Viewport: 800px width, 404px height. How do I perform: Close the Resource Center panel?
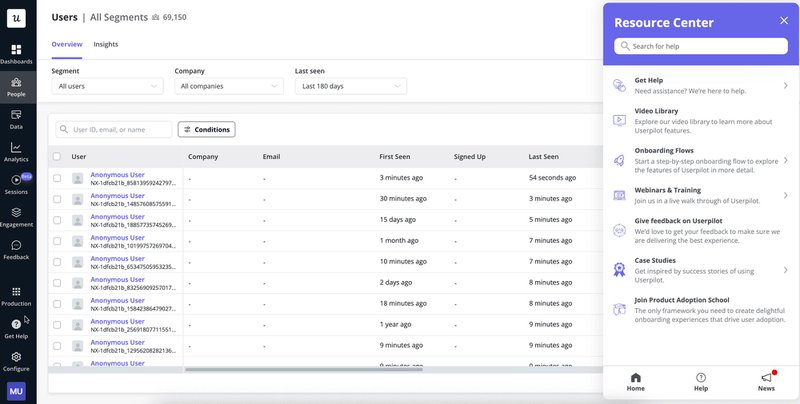[x=784, y=20]
